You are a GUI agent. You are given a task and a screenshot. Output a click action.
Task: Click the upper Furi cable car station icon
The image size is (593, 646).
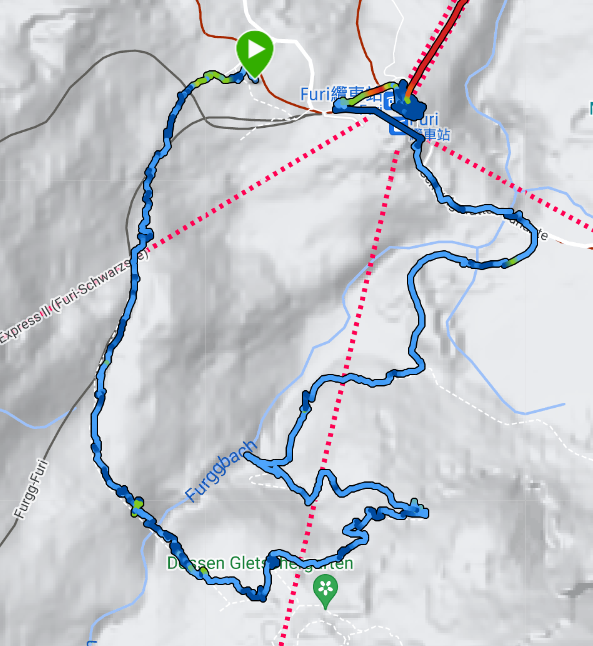pos(389,101)
